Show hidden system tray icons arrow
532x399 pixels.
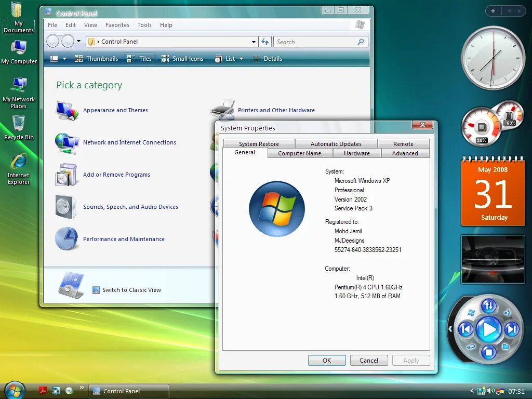click(x=472, y=391)
